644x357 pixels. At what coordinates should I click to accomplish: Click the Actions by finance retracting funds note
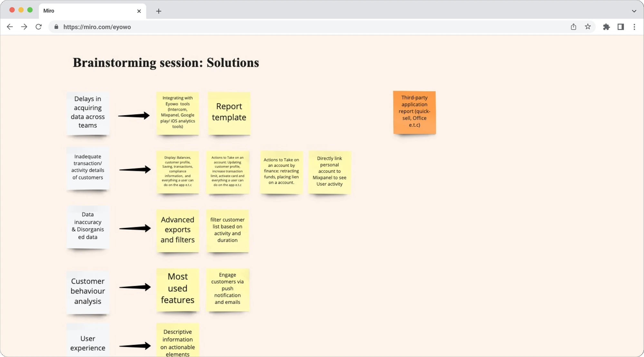pos(281,172)
